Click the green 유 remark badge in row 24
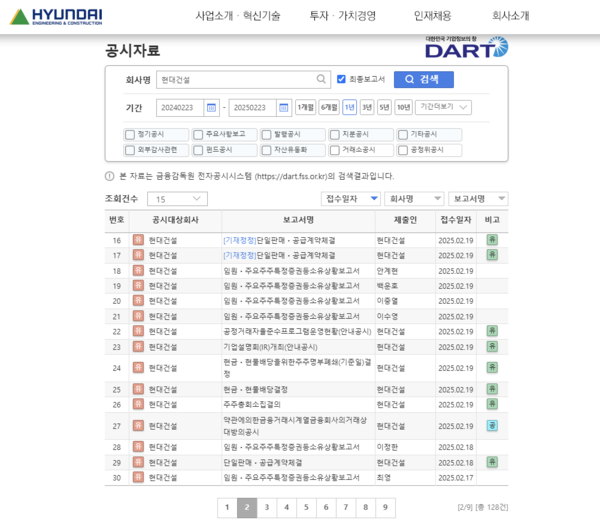 492,368
